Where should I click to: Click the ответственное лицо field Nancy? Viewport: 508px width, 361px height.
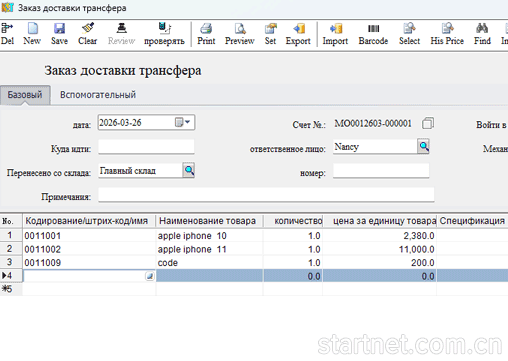pyautogui.click(x=375, y=147)
